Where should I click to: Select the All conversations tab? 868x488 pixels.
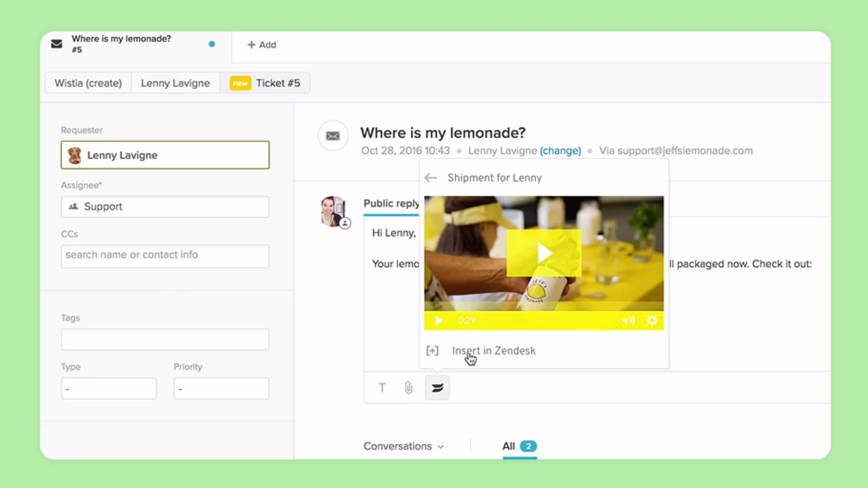pos(519,446)
